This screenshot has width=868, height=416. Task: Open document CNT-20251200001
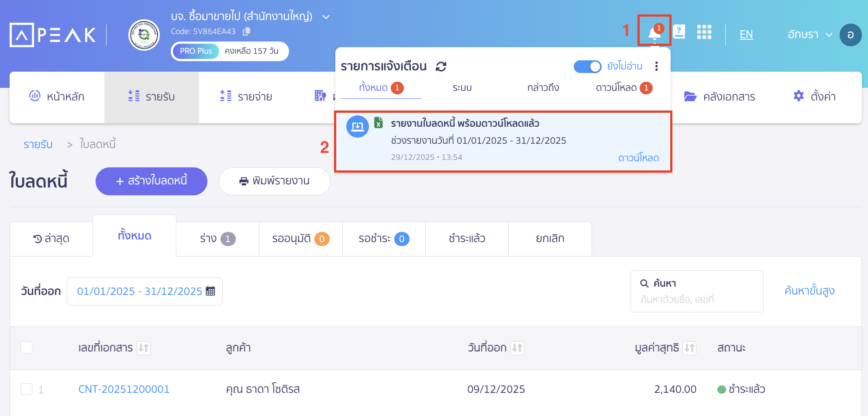(x=124, y=388)
